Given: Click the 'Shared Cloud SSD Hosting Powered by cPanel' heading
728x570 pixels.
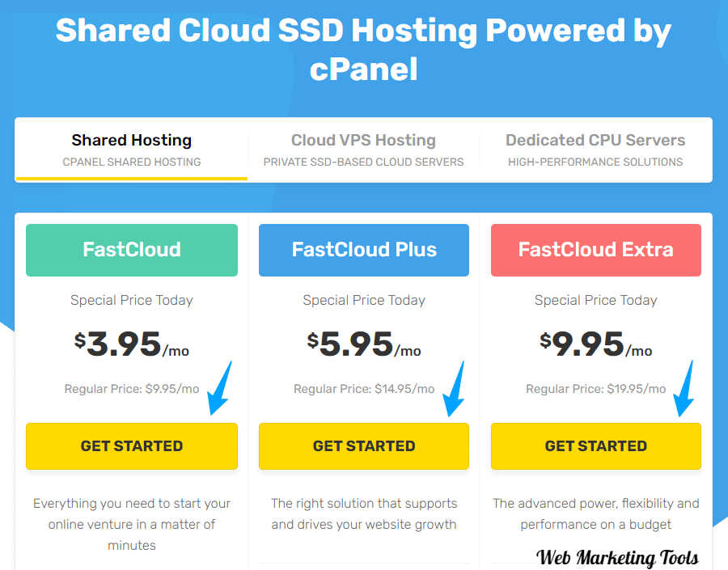Looking at the screenshot, I should (x=363, y=49).
